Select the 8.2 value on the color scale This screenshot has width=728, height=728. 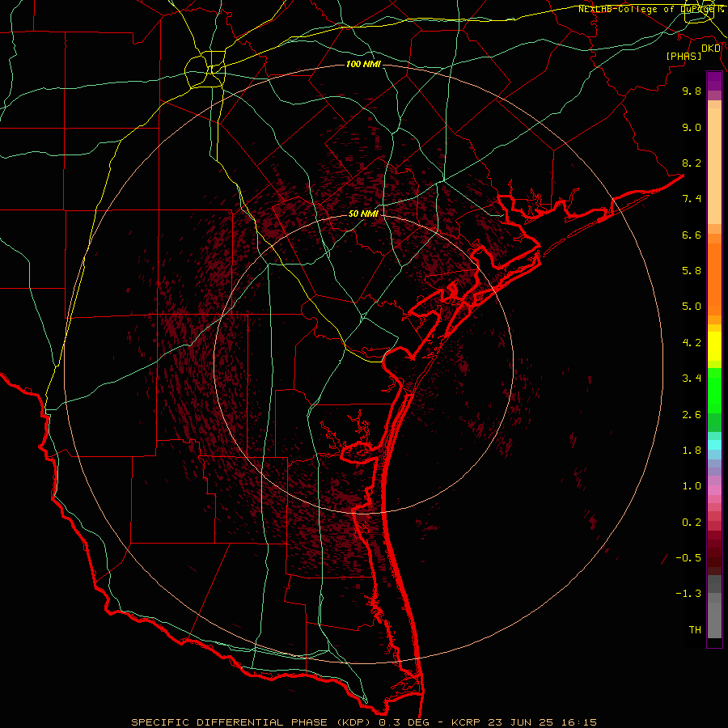(692, 163)
